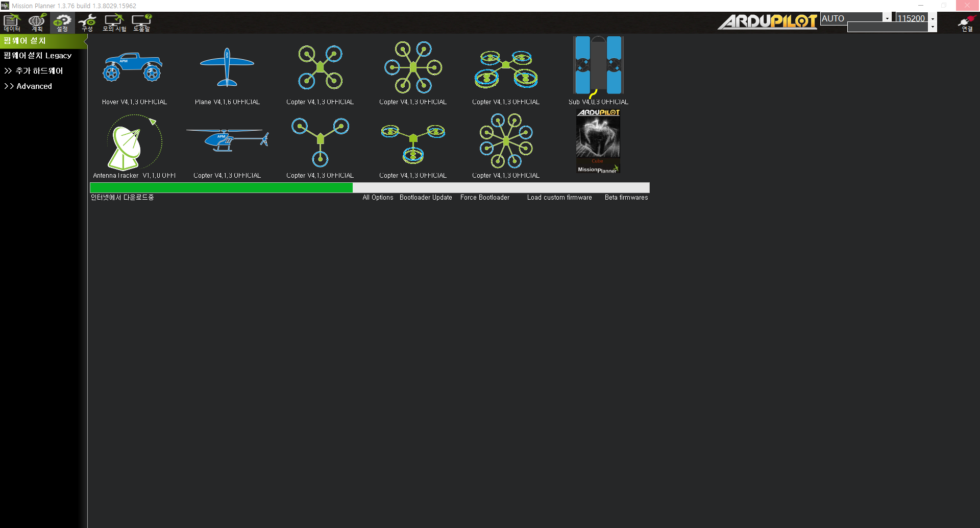Open the 115200 baud rate dropdown
Screen dimensions: 980x528
coord(916,18)
